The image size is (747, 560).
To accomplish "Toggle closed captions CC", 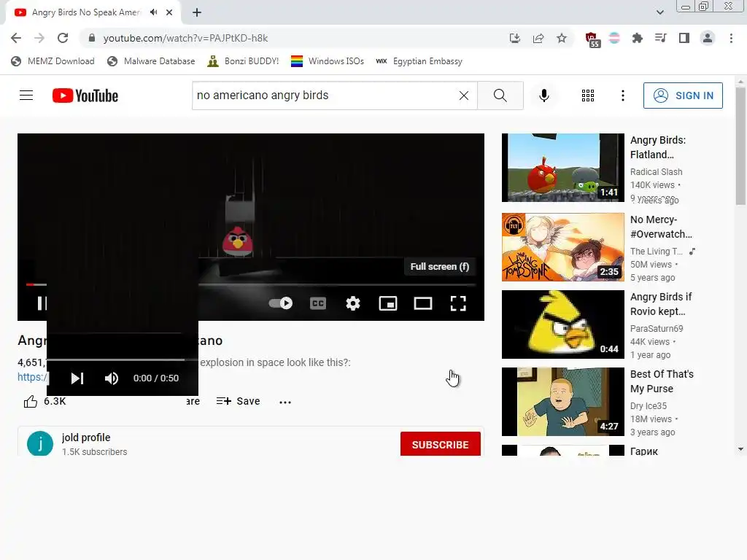I will point(318,303).
